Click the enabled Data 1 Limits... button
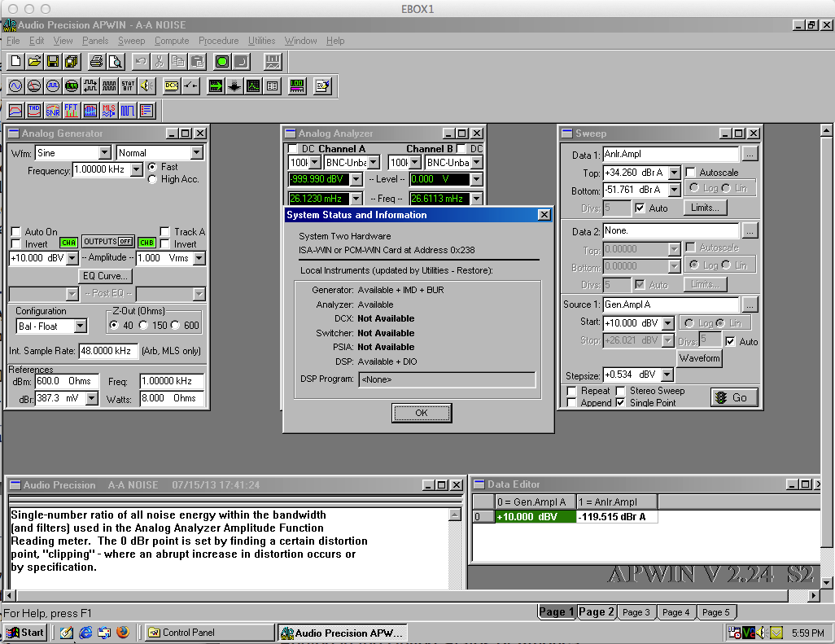Image resolution: width=835 pixels, height=644 pixels. click(705, 208)
